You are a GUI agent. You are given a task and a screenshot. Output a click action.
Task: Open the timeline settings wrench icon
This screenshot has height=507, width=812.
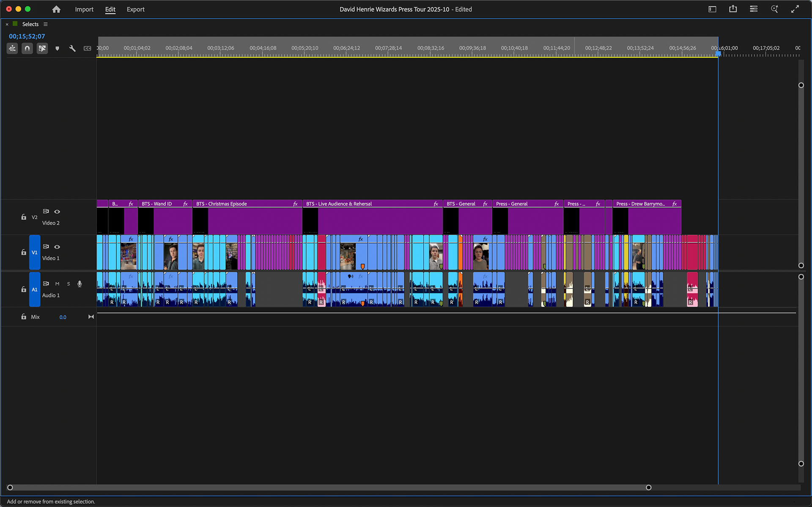[x=72, y=48]
